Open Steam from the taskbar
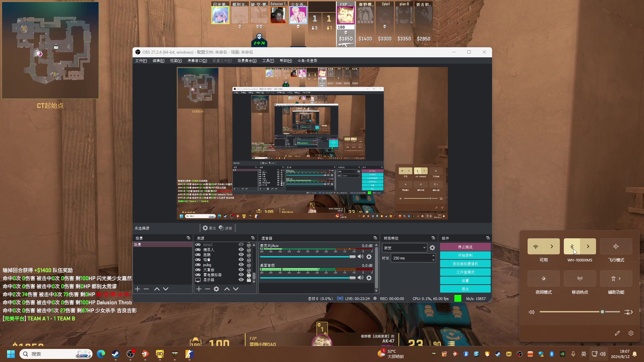This screenshot has height=362, width=644. 116,354
